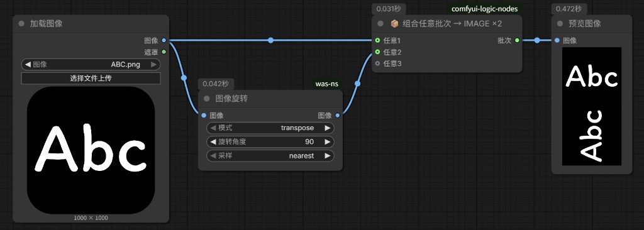Click the was-ns badge
644x230 pixels.
coord(327,84)
